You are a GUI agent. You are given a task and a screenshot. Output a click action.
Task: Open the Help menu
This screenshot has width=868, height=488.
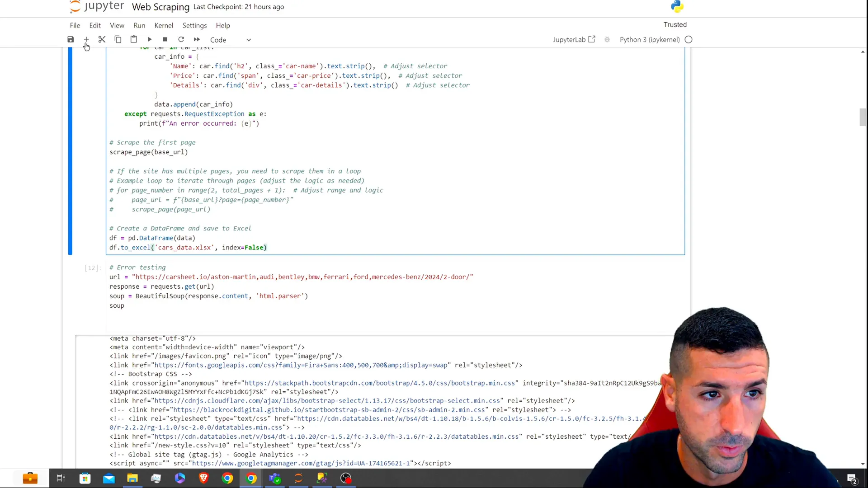(223, 25)
